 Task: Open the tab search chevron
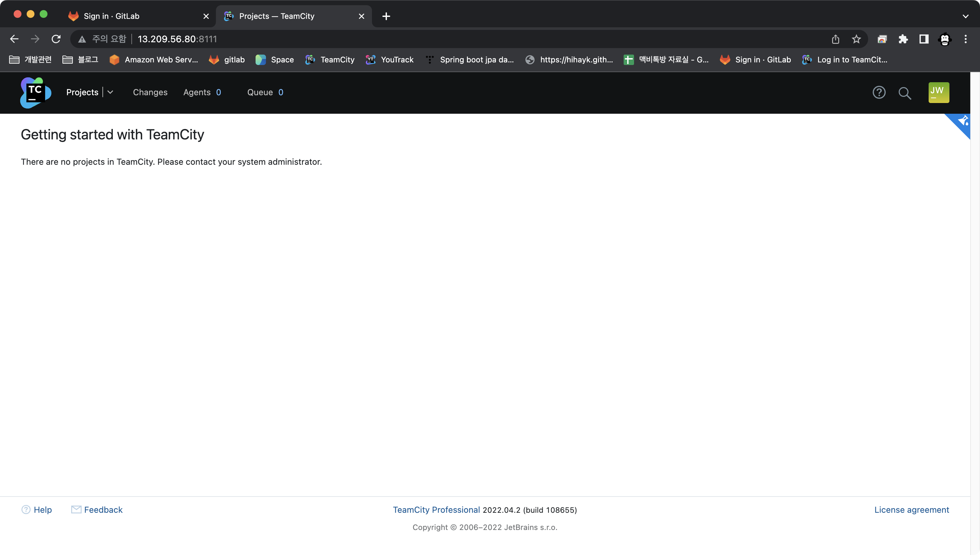click(965, 16)
